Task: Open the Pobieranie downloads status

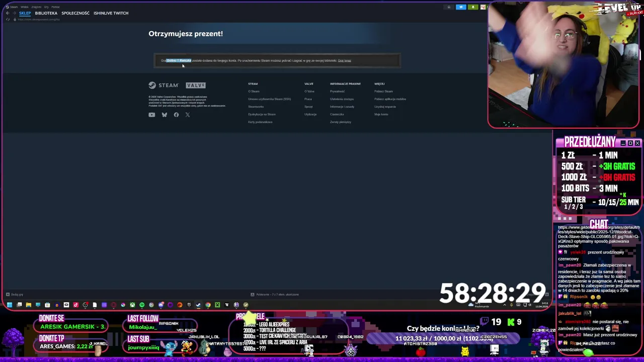Action: 275,295
